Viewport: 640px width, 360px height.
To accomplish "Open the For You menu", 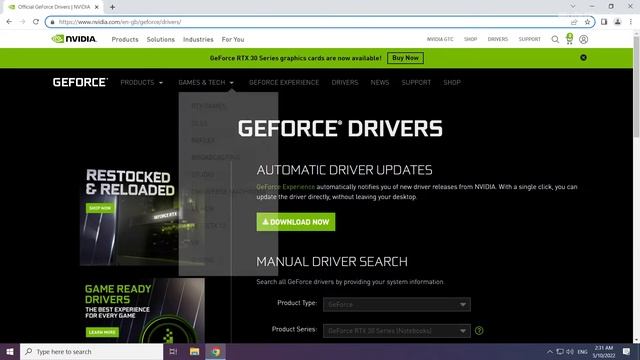I will tap(233, 39).
